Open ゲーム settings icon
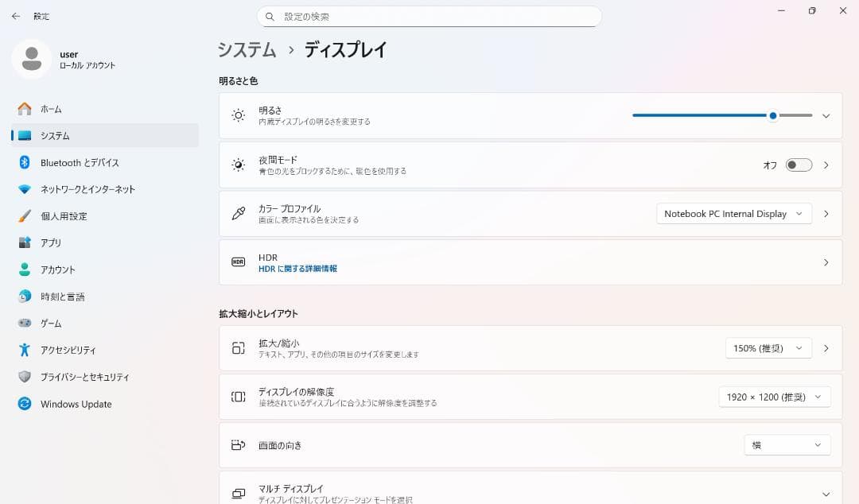This screenshot has width=859, height=504. click(24, 323)
